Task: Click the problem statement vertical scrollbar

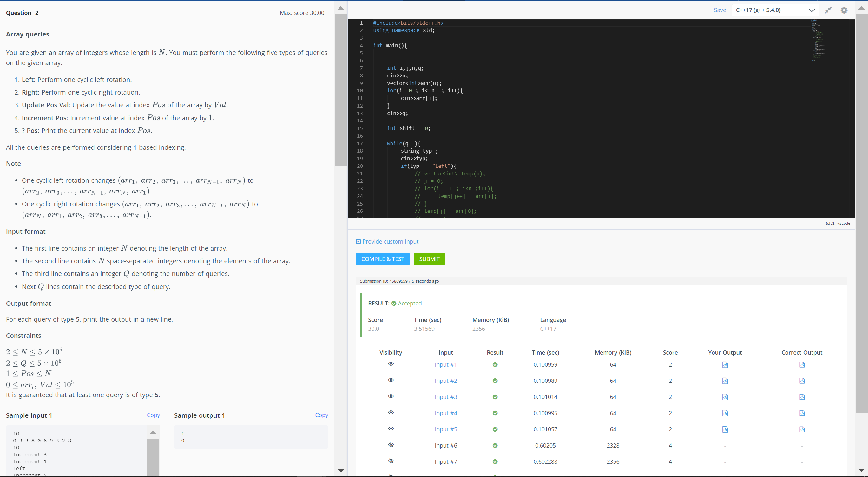Action: [x=340, y=91]
